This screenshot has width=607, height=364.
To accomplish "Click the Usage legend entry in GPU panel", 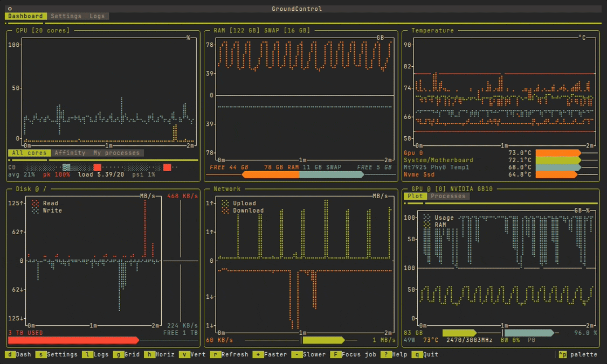I will click(438, 218).
